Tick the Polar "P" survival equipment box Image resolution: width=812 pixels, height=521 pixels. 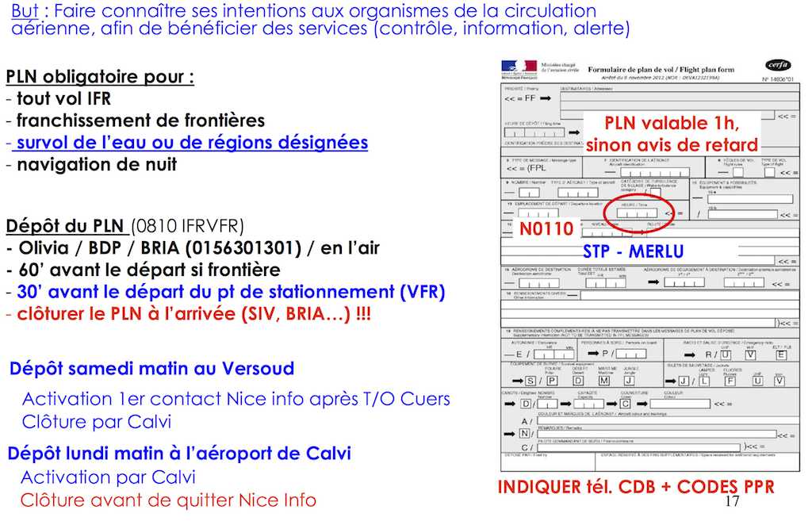[552, 381]
